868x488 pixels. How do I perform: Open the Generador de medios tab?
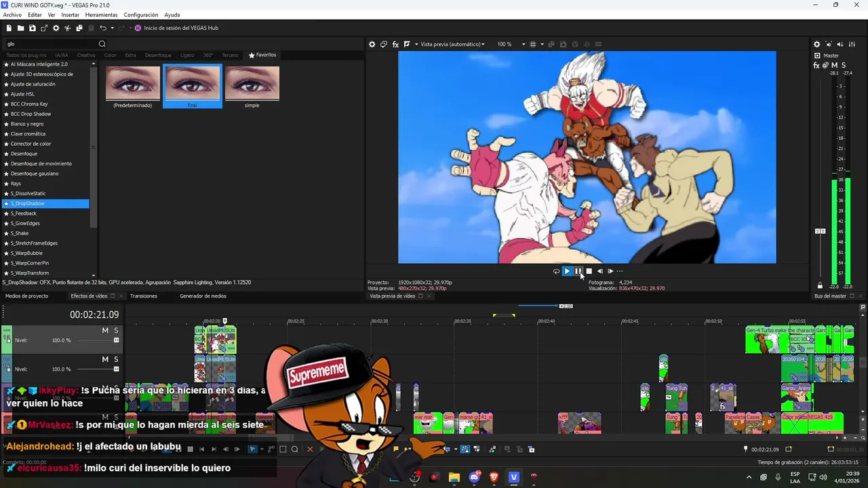(203, 296)
